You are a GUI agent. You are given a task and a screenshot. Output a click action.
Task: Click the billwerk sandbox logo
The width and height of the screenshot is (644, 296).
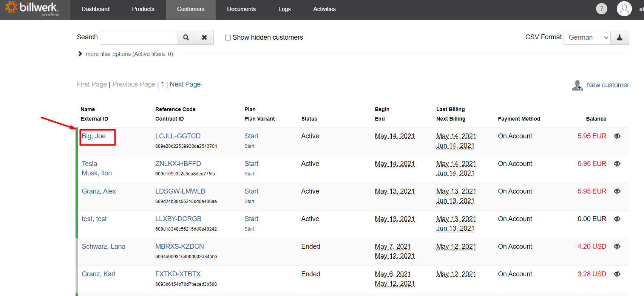[32, 9]
